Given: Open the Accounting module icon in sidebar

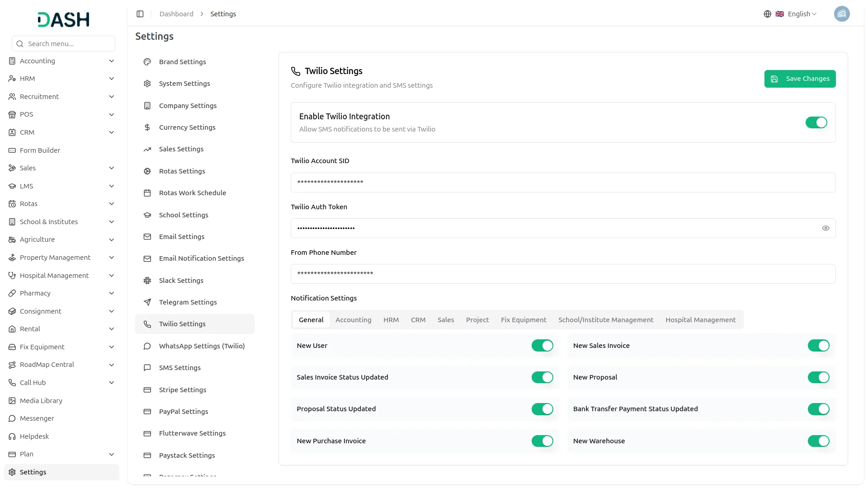Looking at the screenshot, I should [12, 61].
